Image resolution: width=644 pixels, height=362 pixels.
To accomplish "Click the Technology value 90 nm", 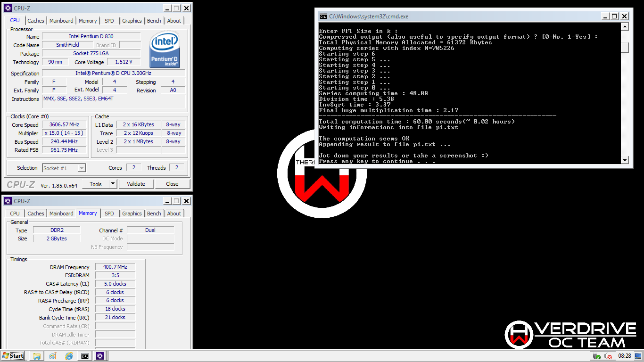I will click(55, 62).
